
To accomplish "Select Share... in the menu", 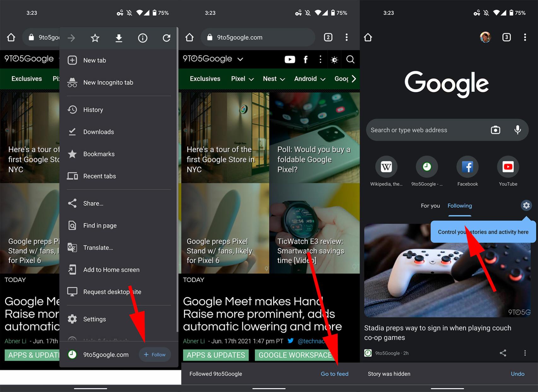I will [x=119, y=203].
